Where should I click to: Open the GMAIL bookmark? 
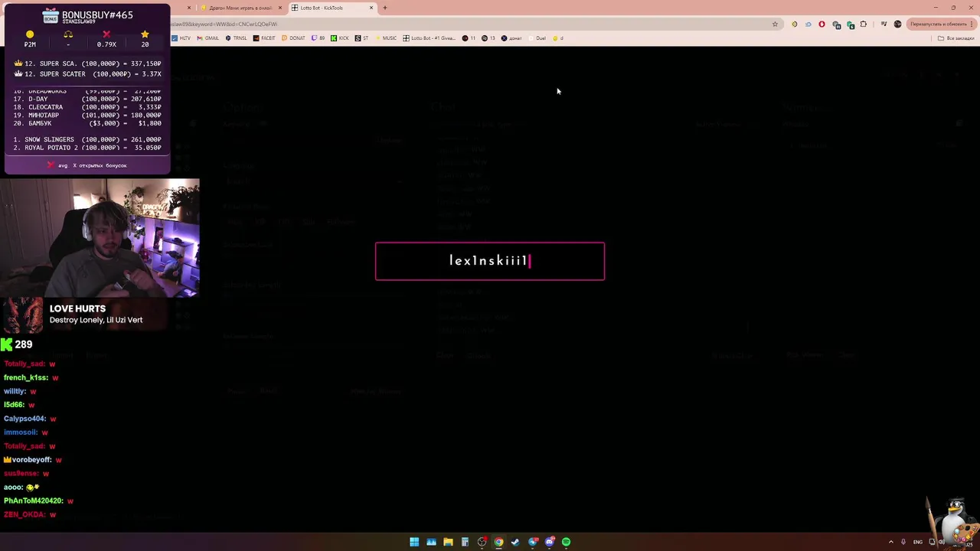pos(207,38)
